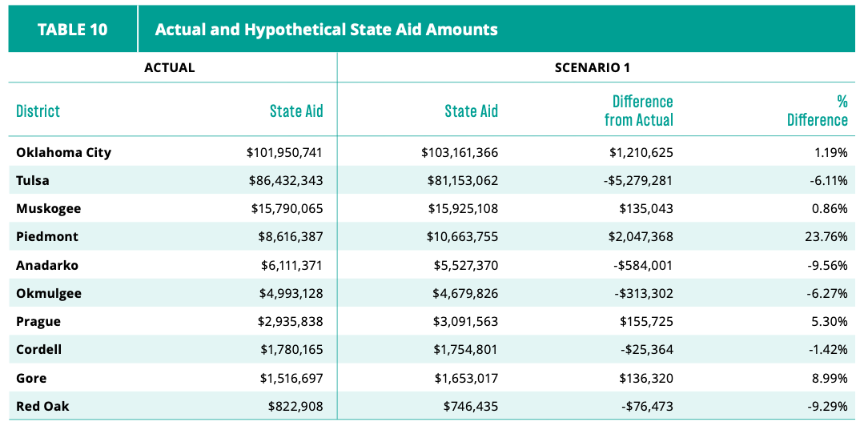Click the TABLE 10 label
Image resolution: width=868 pixels, height=446 pixels.
[x=73, y=30]
